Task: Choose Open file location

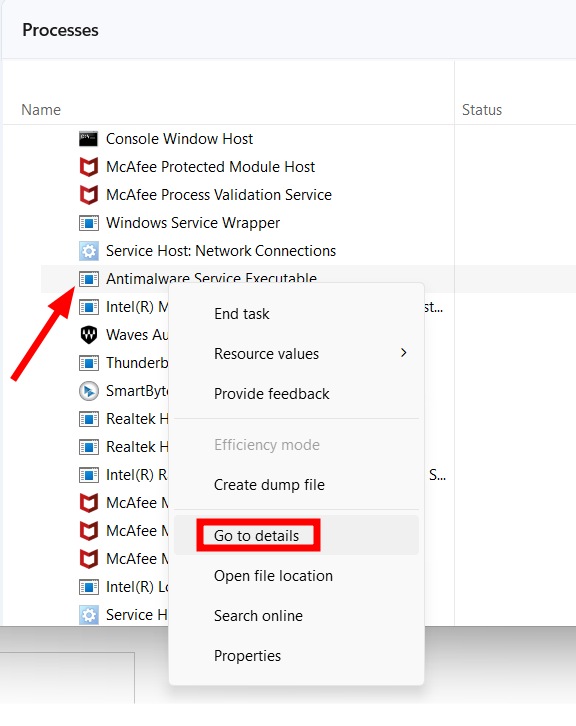Action: [273, 576]
